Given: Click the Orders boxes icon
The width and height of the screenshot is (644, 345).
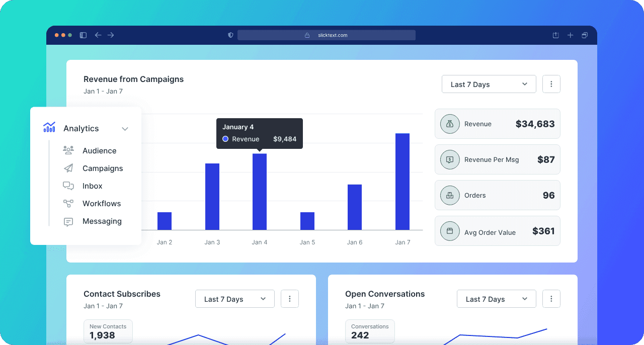Looking at the screenshot, I should point(450,195).
